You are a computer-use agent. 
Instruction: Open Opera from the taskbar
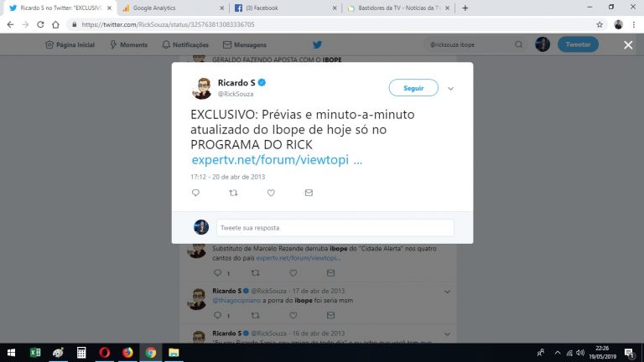pyautogui.click(x=104, y=353)
